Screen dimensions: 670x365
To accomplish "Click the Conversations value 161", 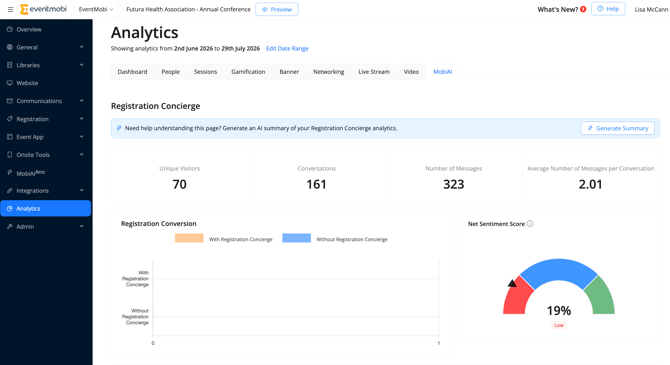I will point(316,184).
